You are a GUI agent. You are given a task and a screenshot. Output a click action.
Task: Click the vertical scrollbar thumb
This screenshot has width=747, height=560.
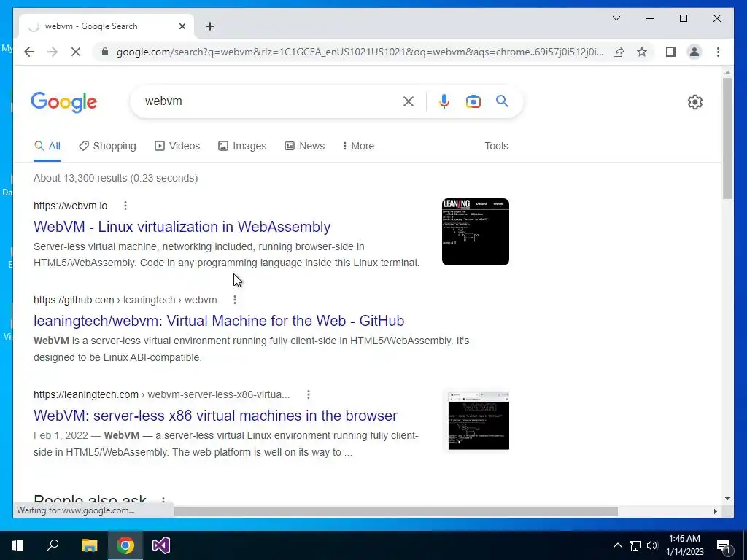click(727, 138)
